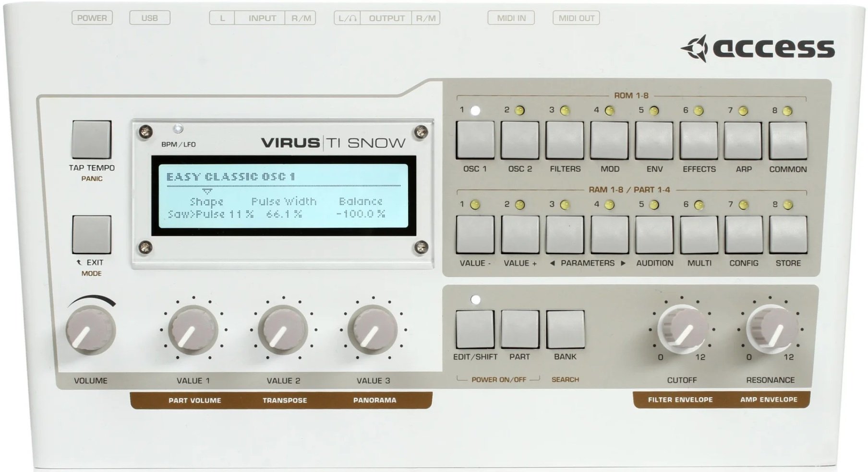Click the ROM 8 LED indicator
The height and width of the screenshot is (472, 868).
click(x=787, y=111)
